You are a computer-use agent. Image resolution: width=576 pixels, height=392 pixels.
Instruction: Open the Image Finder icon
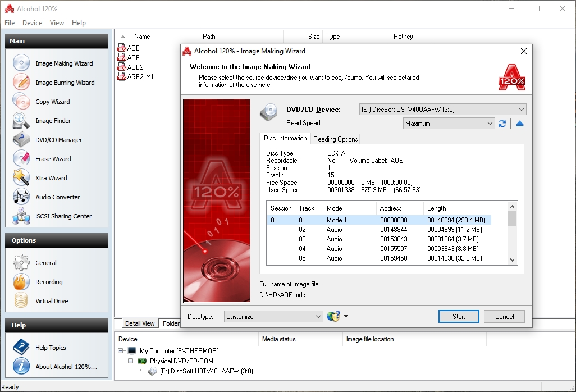(x=21, y=120)
